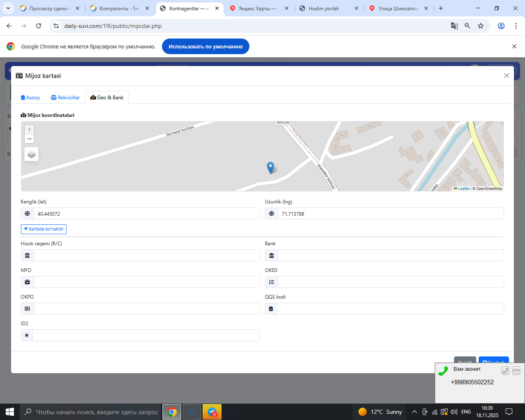This screenshot has width=525, height=420.
Task: Zoom out on the map
Action: click(x=29, y=139)
